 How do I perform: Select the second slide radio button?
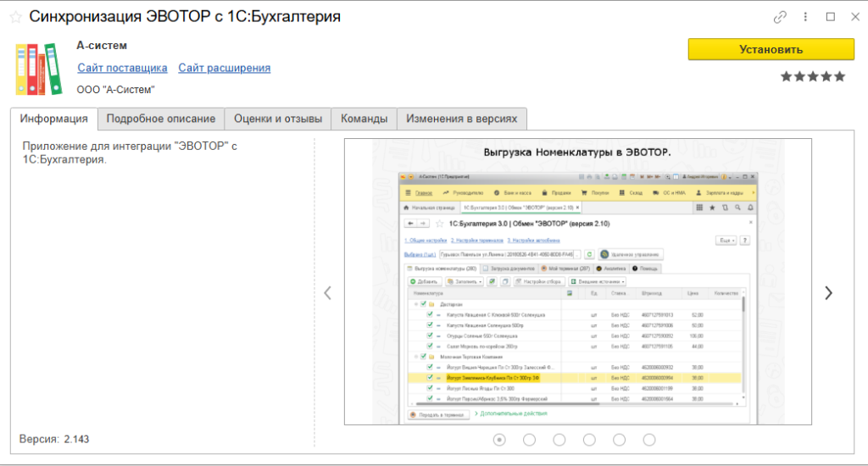(529, 440)
